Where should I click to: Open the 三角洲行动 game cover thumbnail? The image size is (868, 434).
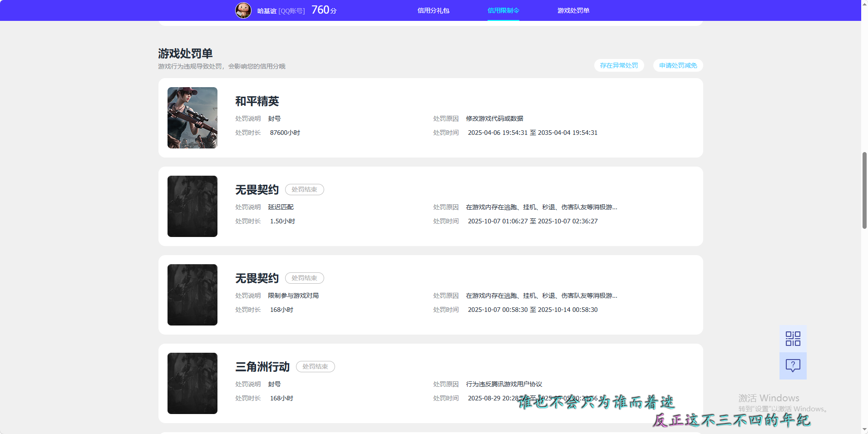[192, 383]
